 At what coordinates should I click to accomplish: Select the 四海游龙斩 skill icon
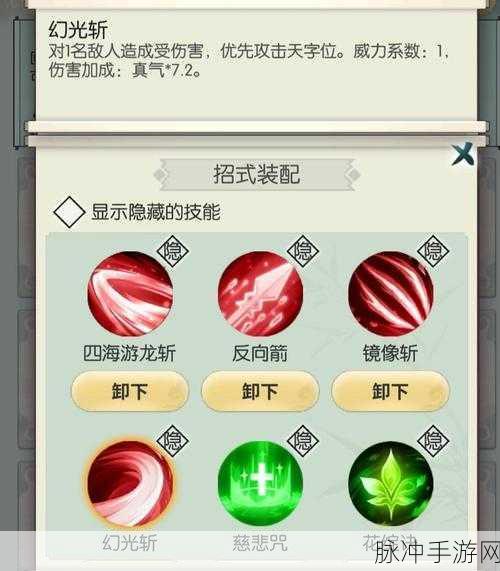pyautogui.click(x=130, y=294)
